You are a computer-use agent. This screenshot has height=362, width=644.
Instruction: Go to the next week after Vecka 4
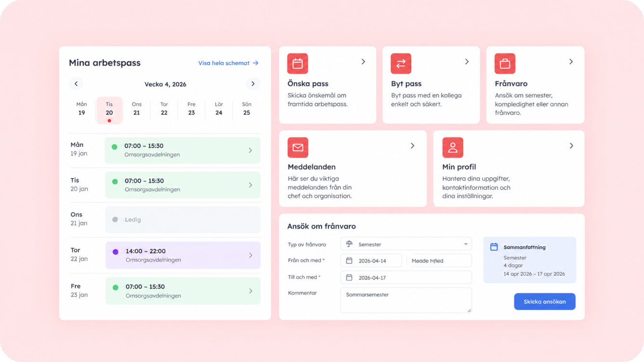point(253,84)
